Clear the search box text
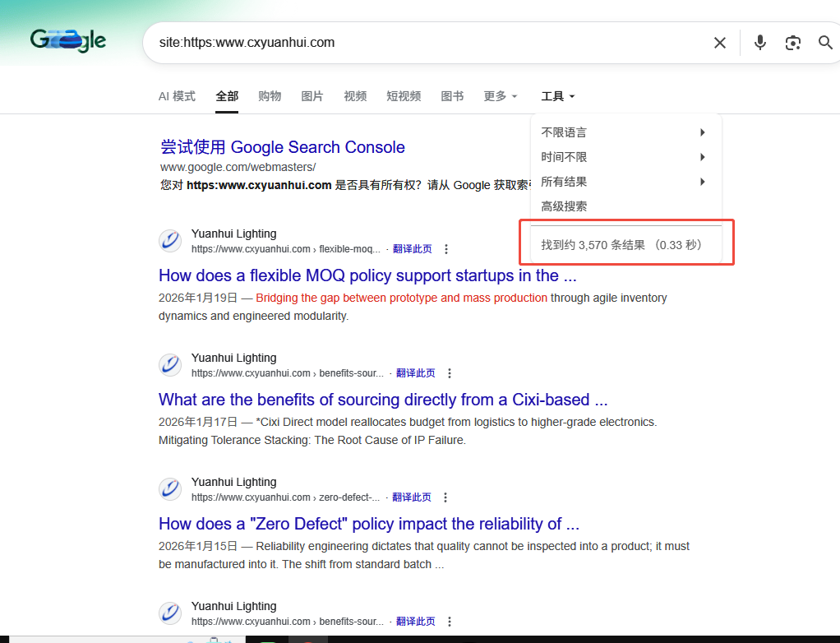 pyautogui.click(x=719, y=43)
